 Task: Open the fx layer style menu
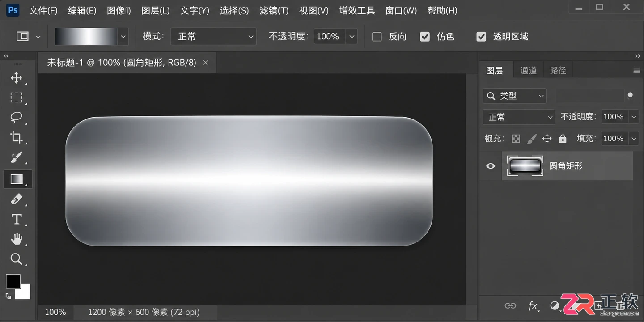click(x=533, y=306)
